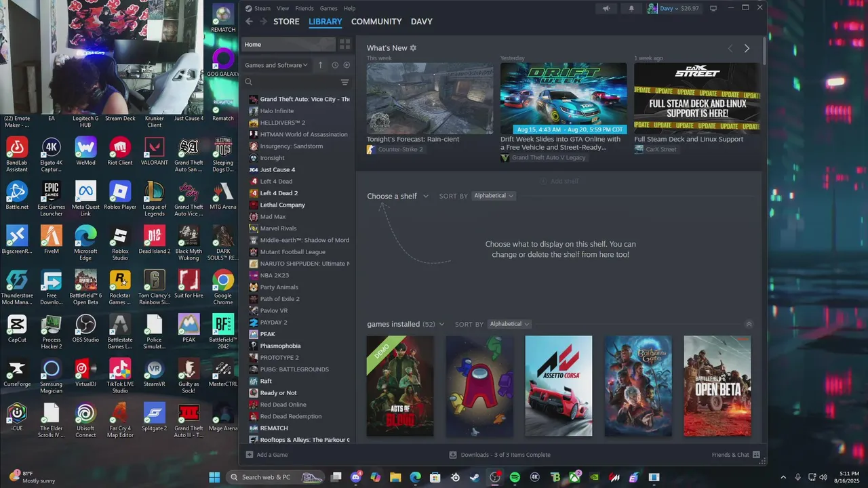Switch library to collections grid view
868x488 pixels.
pos(345,44)
